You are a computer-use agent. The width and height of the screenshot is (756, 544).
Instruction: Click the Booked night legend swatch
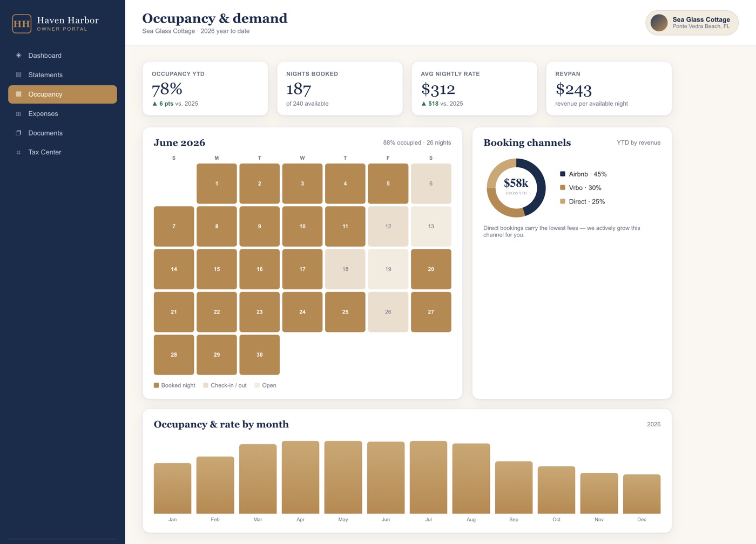[x=157, y=385]
